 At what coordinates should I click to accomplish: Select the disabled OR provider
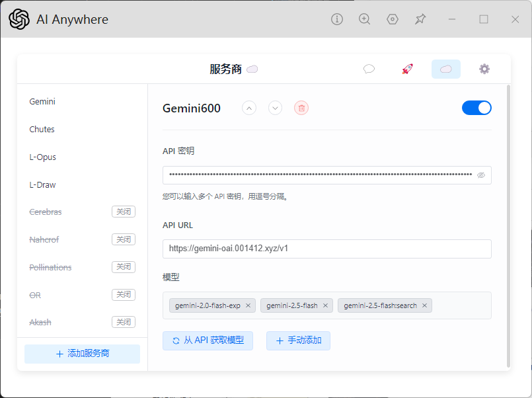tap(35, 296)
